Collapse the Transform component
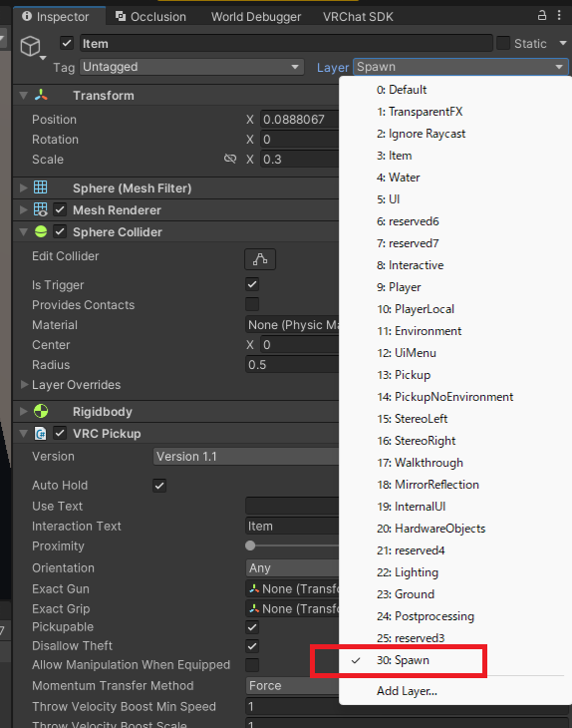Screen dimensions: 572x728 [24, 95]
